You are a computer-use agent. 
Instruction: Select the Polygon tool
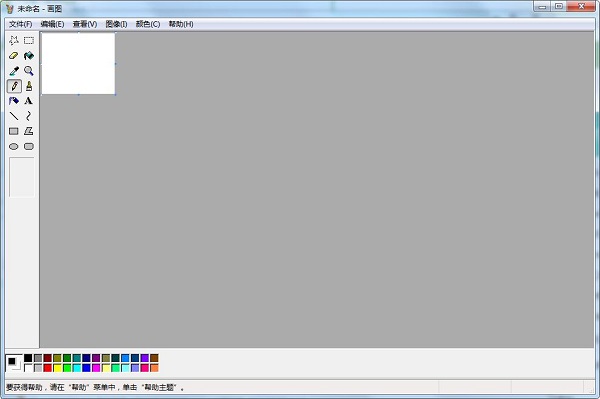pyautogui.click(x=29, y=131)
